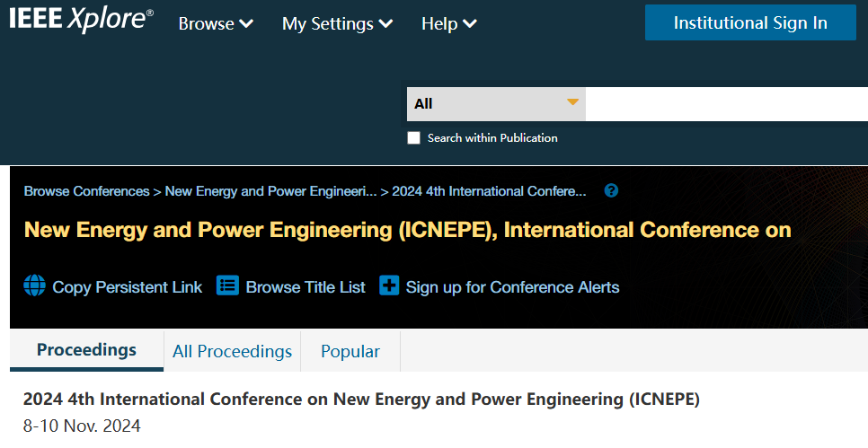Click the 2024 4th International Conference title
Image resolution: width=868 pixels, height=448 pixels.
(x=361, y=400)
